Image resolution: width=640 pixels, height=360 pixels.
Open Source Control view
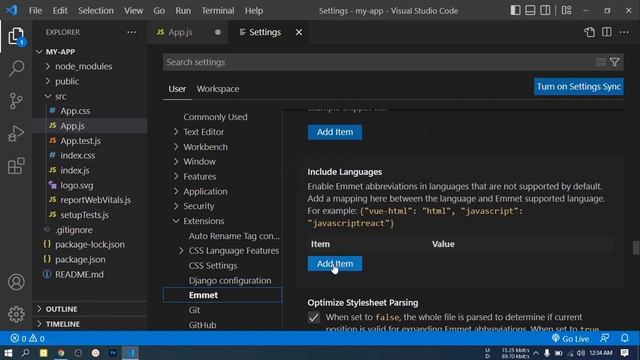16,101
